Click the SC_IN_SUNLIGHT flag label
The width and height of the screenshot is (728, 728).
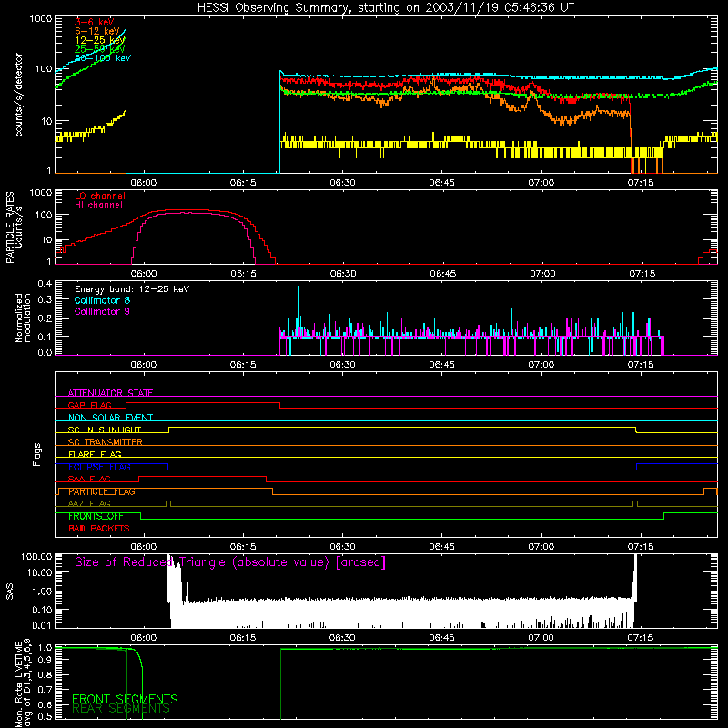coord(105,430)
